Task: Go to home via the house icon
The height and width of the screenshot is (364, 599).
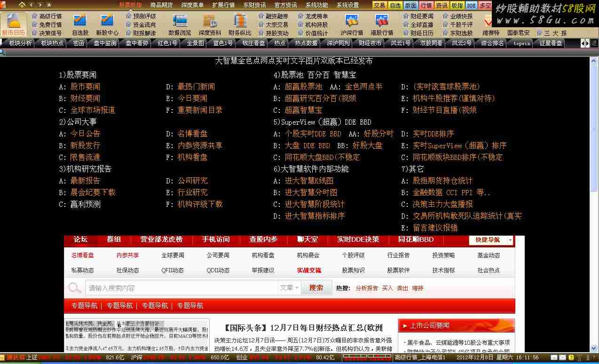Action: coord(22,5)
